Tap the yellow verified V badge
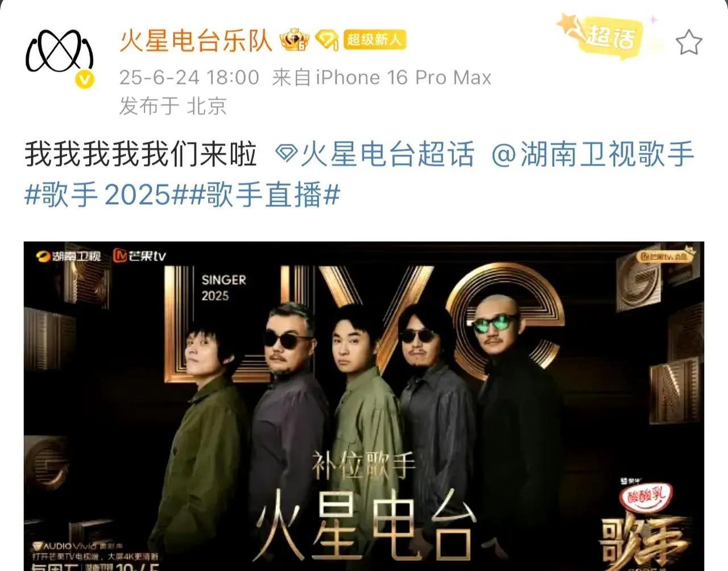728x571 pixels. pos(85,79)
